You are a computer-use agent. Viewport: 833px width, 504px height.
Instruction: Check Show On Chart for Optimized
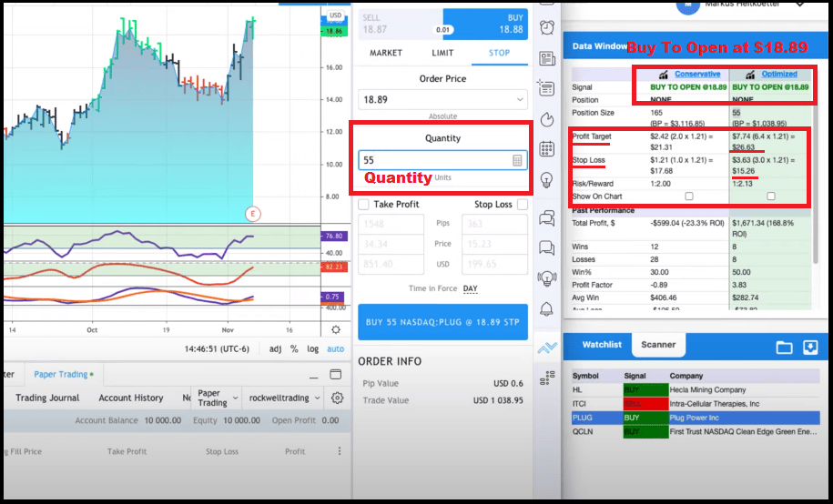pyautogui.click(x=771, y=196)
